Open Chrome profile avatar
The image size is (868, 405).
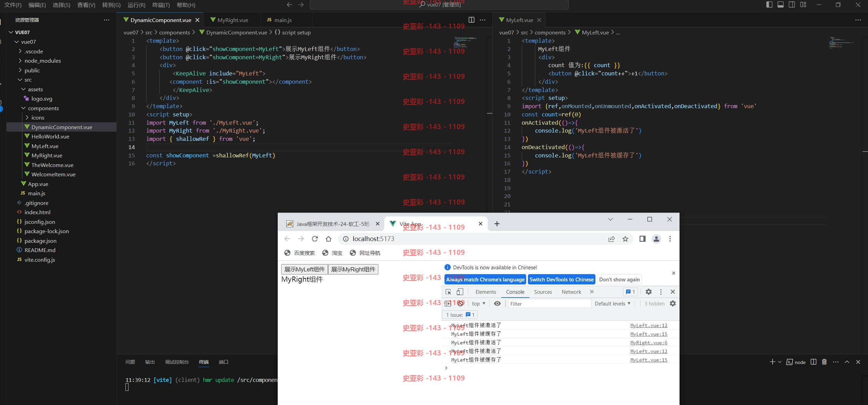pyautogui.click(x=656, y=239)
